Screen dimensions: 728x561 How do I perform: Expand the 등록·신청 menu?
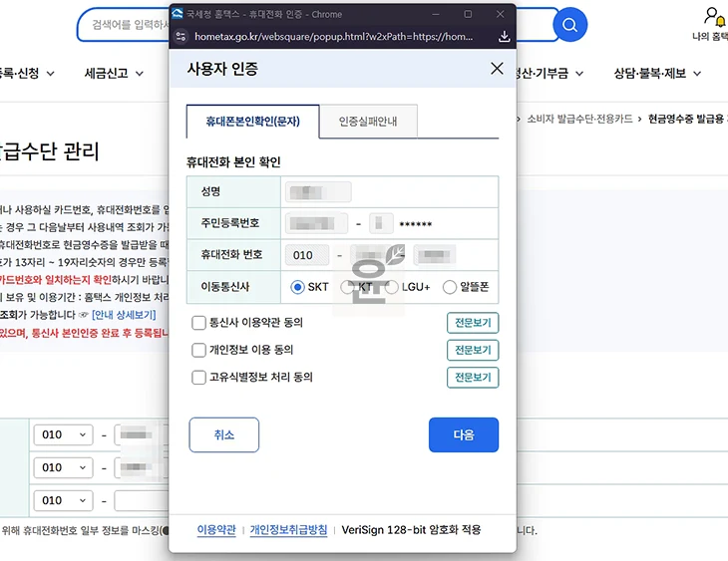click(x=27, y=74)
